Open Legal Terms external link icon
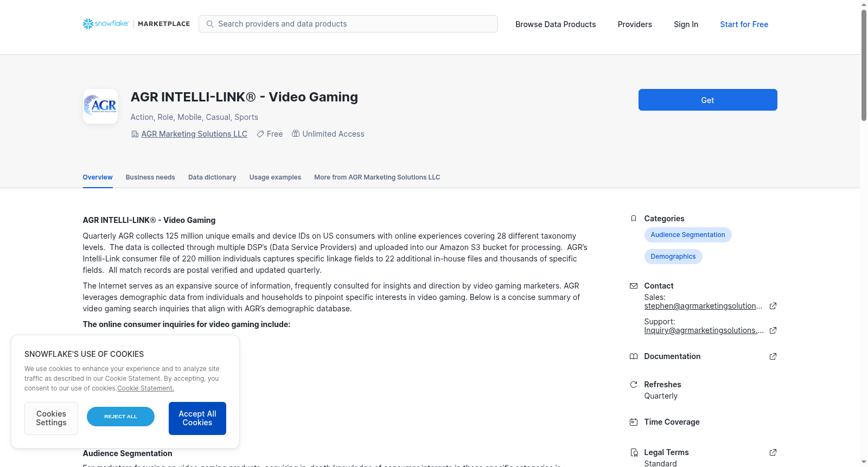The image size is (868, 467). (x=773, y=452)
